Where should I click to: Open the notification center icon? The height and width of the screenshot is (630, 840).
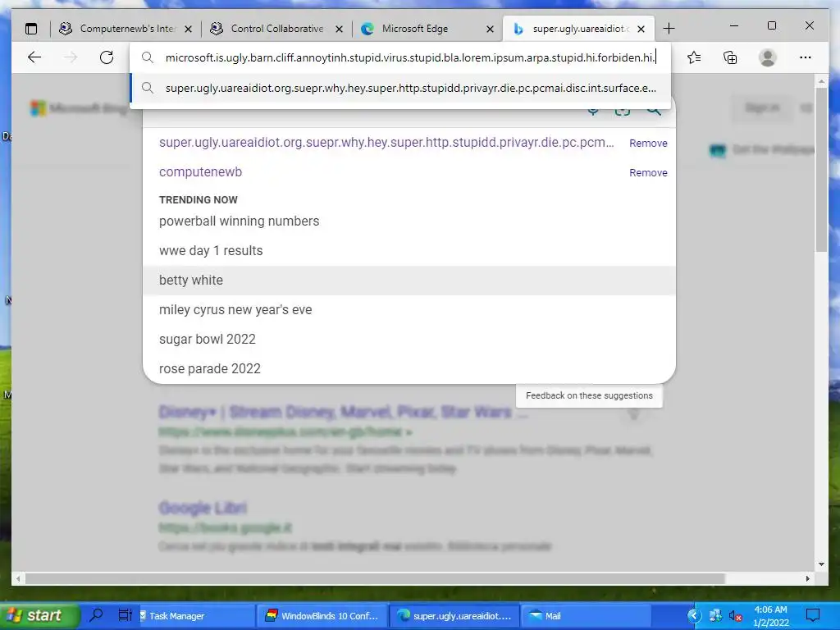pos(813,615)
